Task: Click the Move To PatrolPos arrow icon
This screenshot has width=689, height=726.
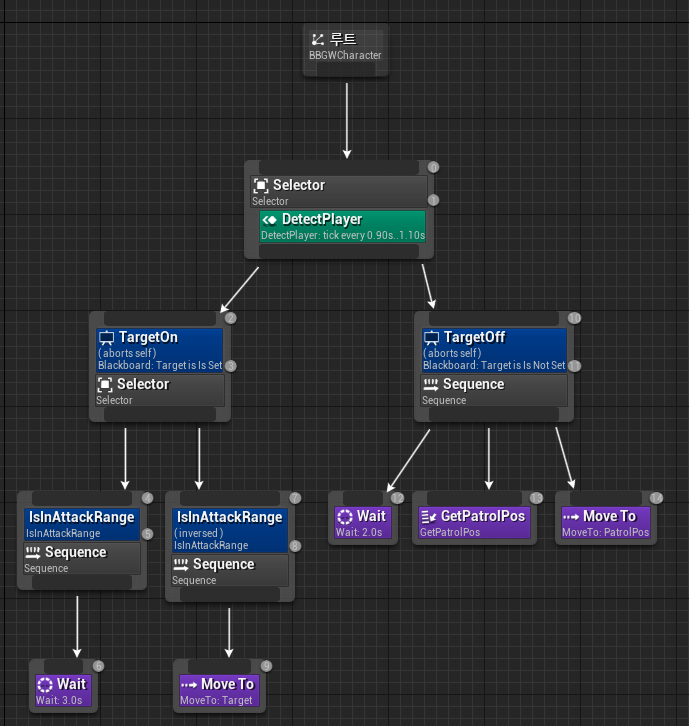Action: (570, 517)
